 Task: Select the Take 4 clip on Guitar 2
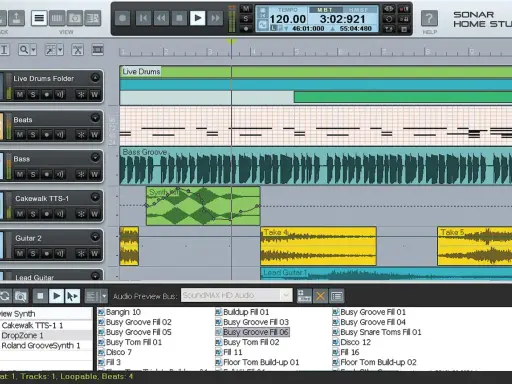[x=318, y=246]
